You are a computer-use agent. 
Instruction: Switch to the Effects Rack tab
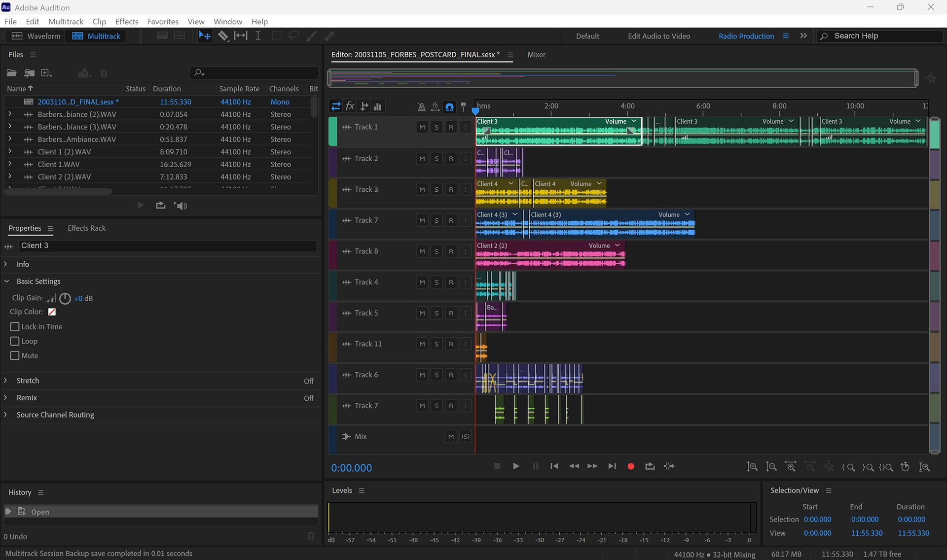point(86,228)
